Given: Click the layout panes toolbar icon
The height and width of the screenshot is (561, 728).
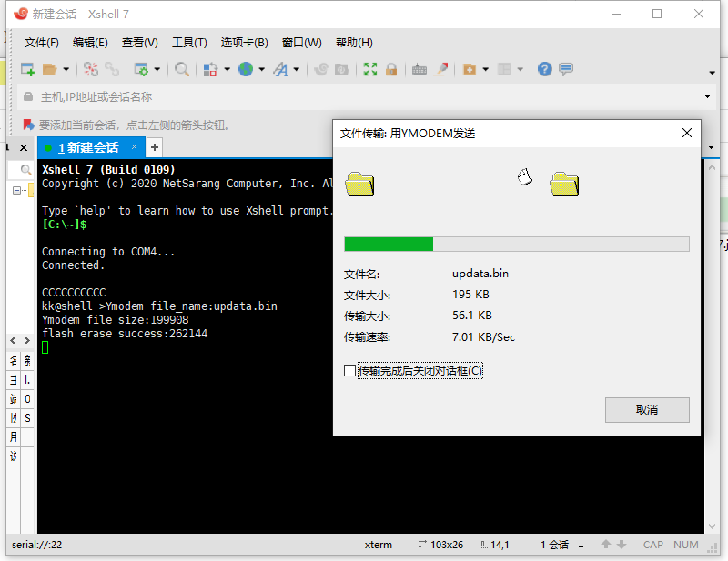Looking at the screenshot, I should click(x=504, y=69).
